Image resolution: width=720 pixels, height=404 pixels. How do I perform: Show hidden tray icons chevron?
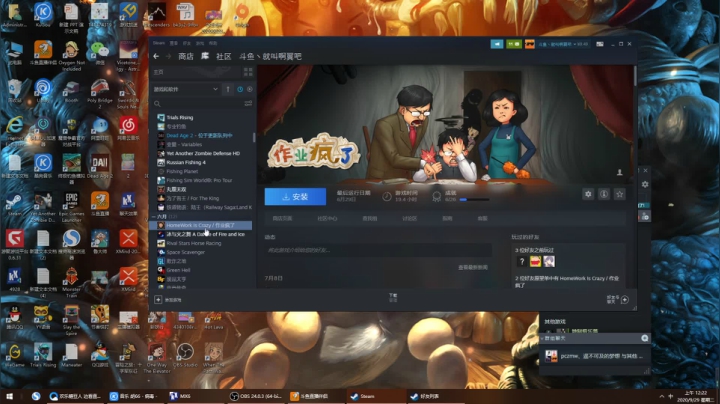coord(662,396)
